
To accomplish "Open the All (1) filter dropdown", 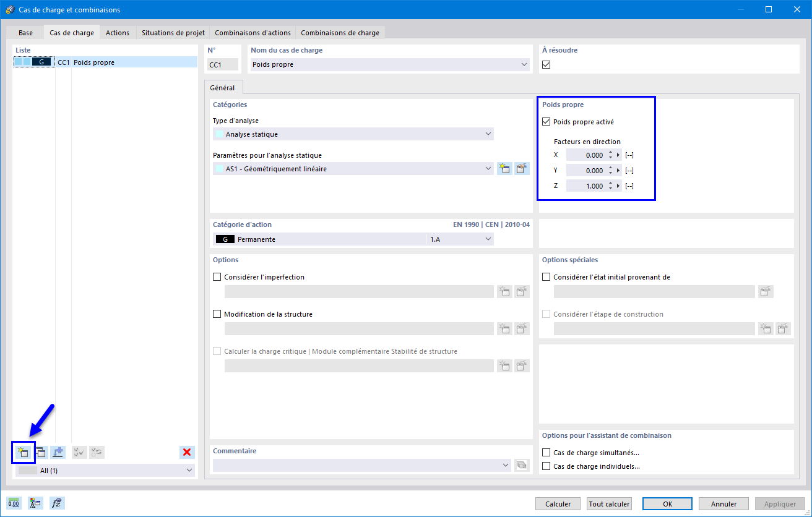I will point(189,471).
